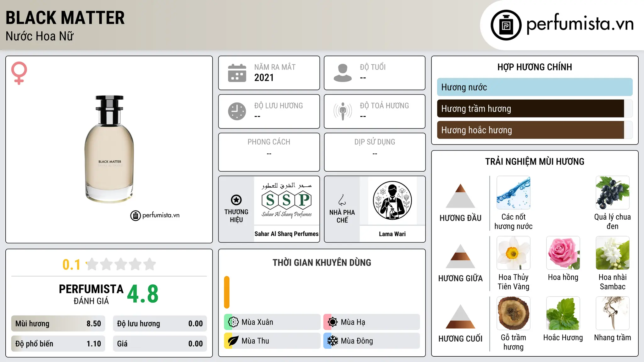Screen dimensions: 644x362
Task: Click the user rating value 0.1
Action: (x=71, y=265)
